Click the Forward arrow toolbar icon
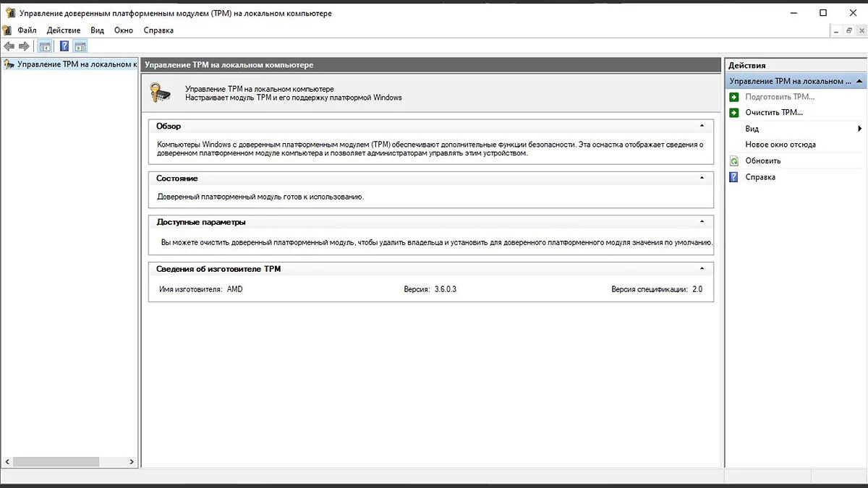Screen dimensions: 868x488 point(24,46)
